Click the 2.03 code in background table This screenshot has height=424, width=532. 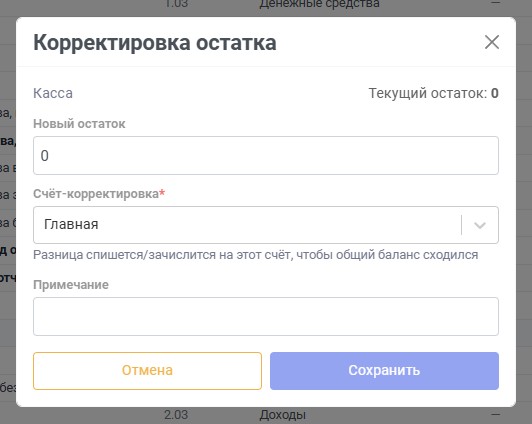pyautogui.click(x=176, y=415)
